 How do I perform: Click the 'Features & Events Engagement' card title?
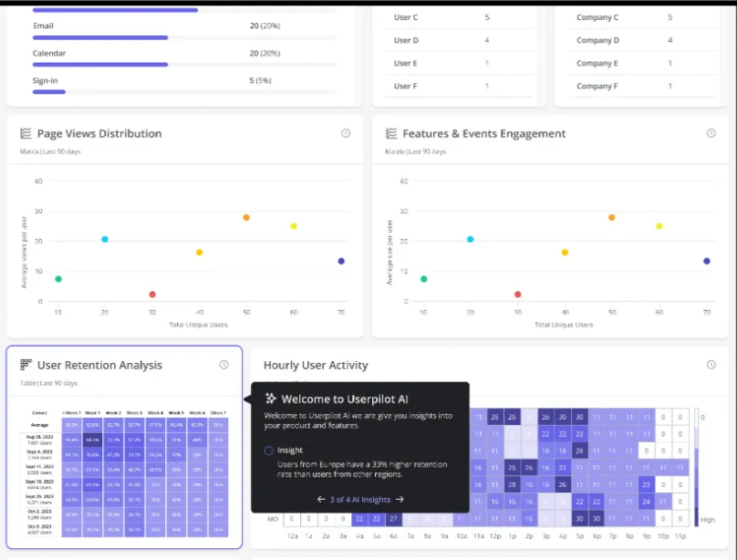484,133
